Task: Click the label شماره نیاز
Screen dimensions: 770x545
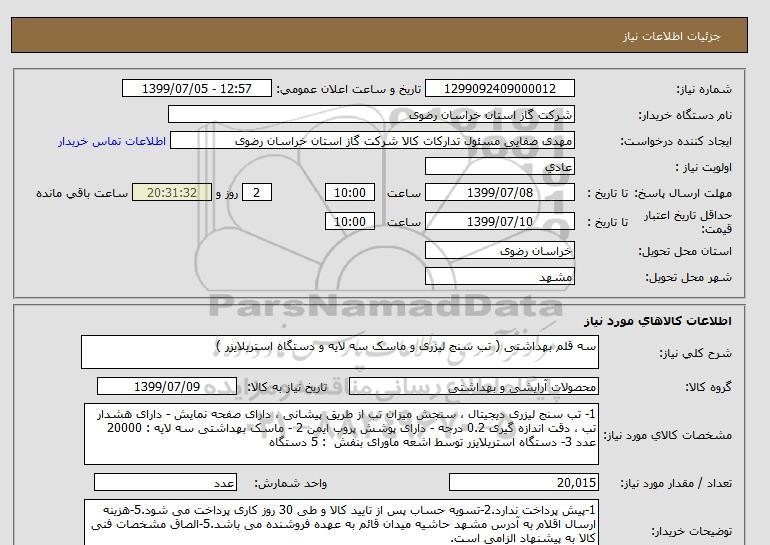Action: tap(704, 89)
